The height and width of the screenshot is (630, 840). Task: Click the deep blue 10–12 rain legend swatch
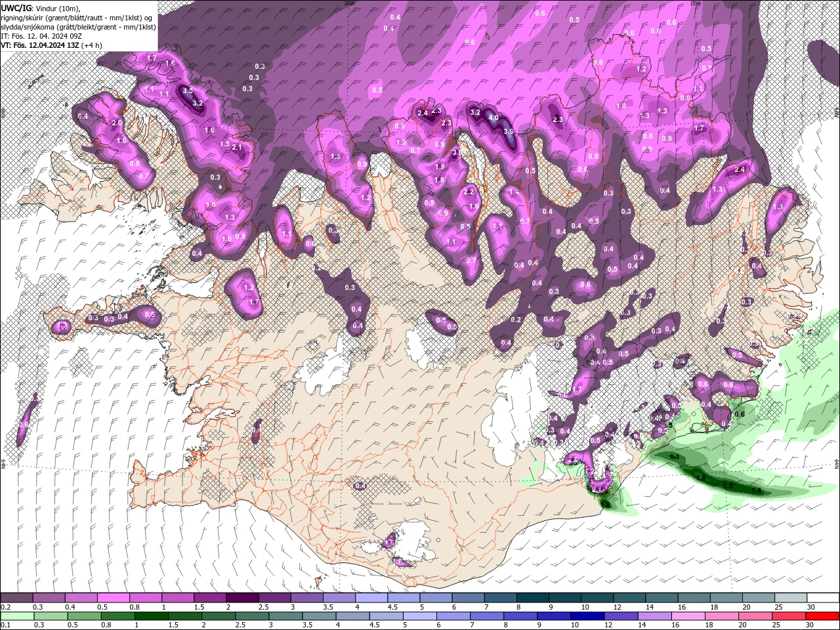[x=587, y=616]
